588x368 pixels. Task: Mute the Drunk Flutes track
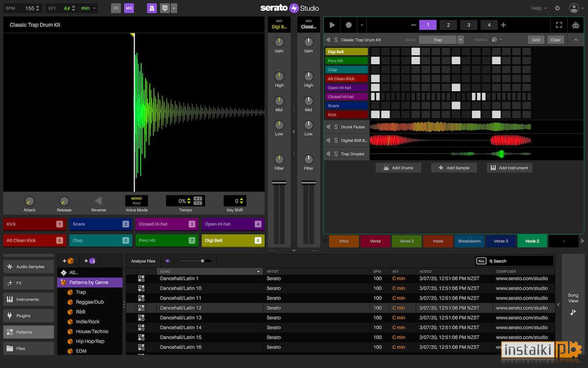[x=328, y=127]
